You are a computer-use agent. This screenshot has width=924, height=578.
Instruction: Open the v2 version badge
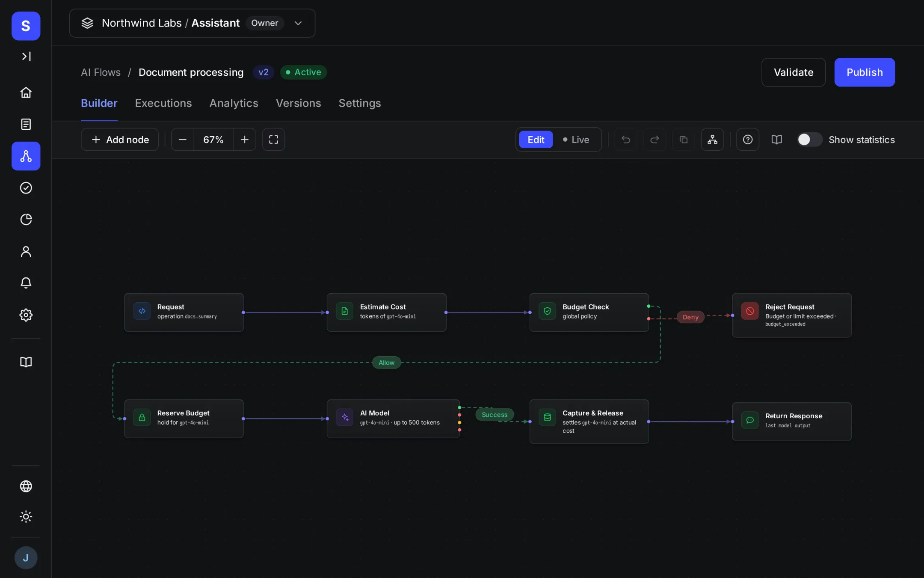264,72
